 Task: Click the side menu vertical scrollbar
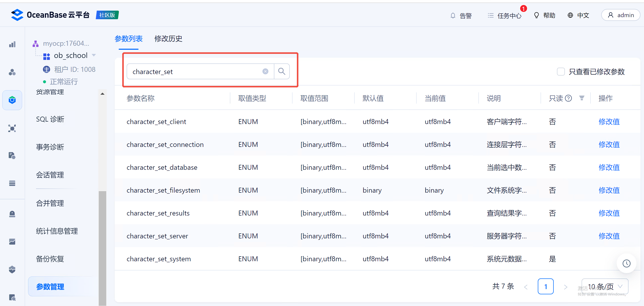point(102,247)
